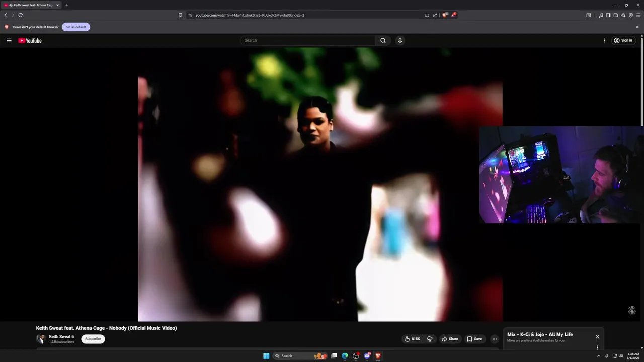Sign in to YouTube
Screen dimensions: 644x362
click(623, 40)
